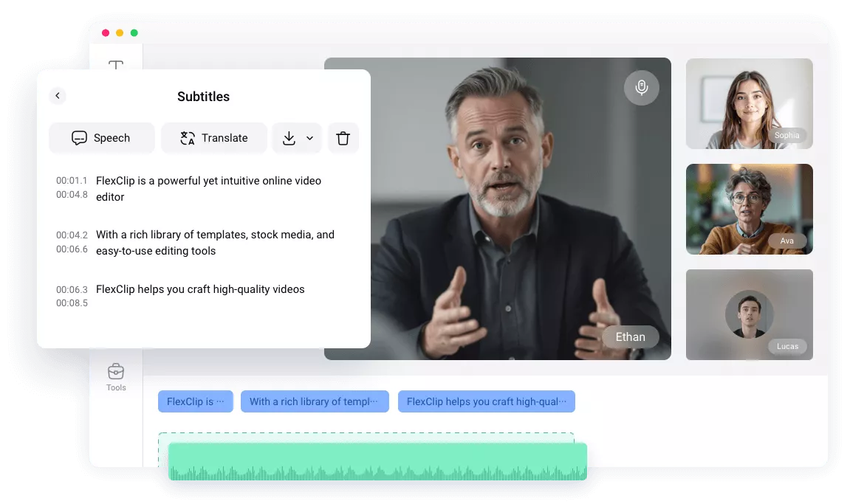Click the 00:04.2 start timestamp

72,235
